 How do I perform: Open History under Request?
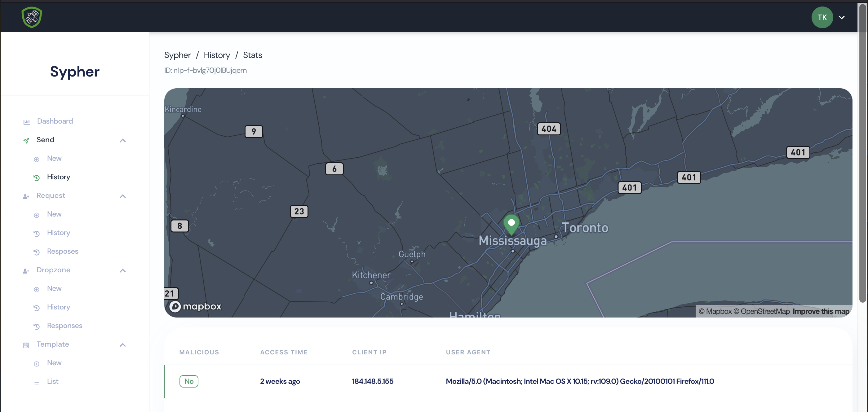(x=59, y=233)
